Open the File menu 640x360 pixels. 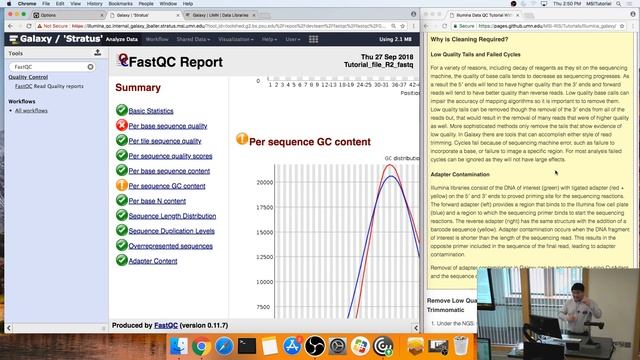pyautogui.click(x=46, y=4)
